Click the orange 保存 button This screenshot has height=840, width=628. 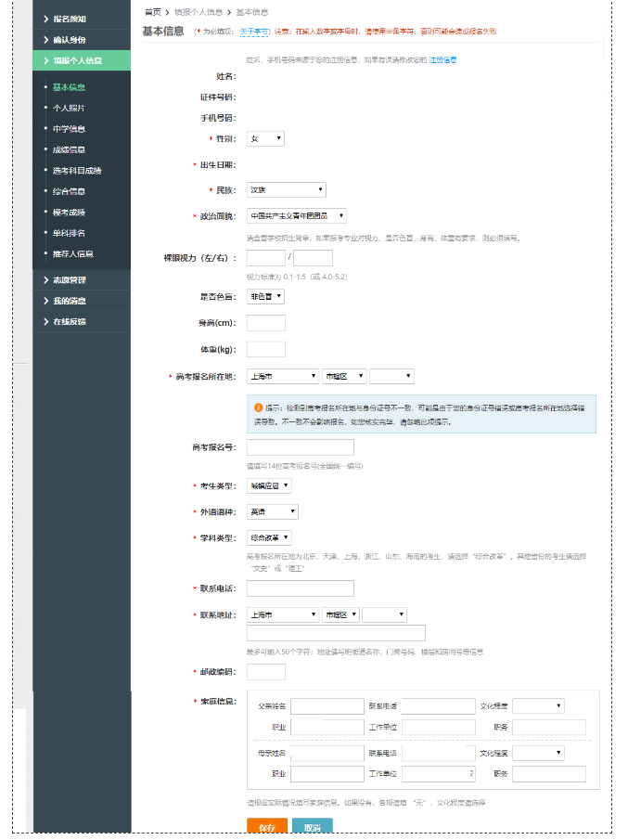[266, 827]
